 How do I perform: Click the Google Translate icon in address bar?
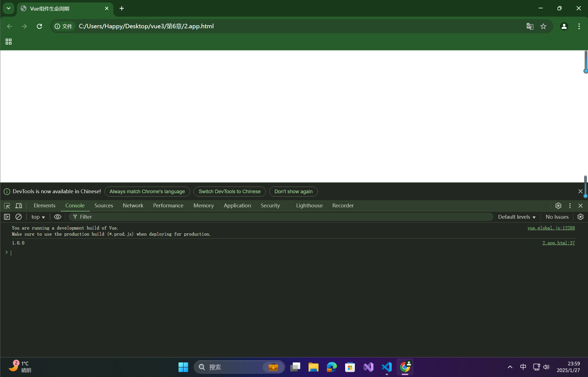click(x=530, y=26)
